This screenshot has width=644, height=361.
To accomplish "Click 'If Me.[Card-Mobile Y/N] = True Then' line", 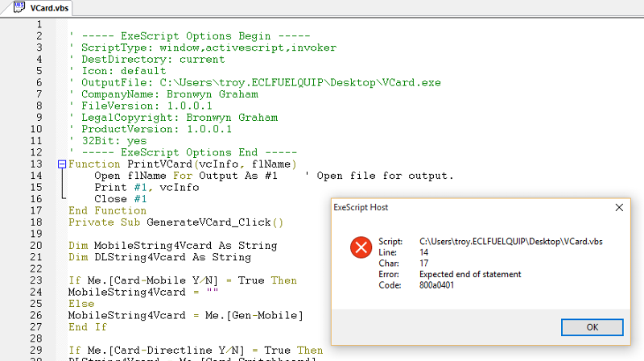I will coord(183,281).
